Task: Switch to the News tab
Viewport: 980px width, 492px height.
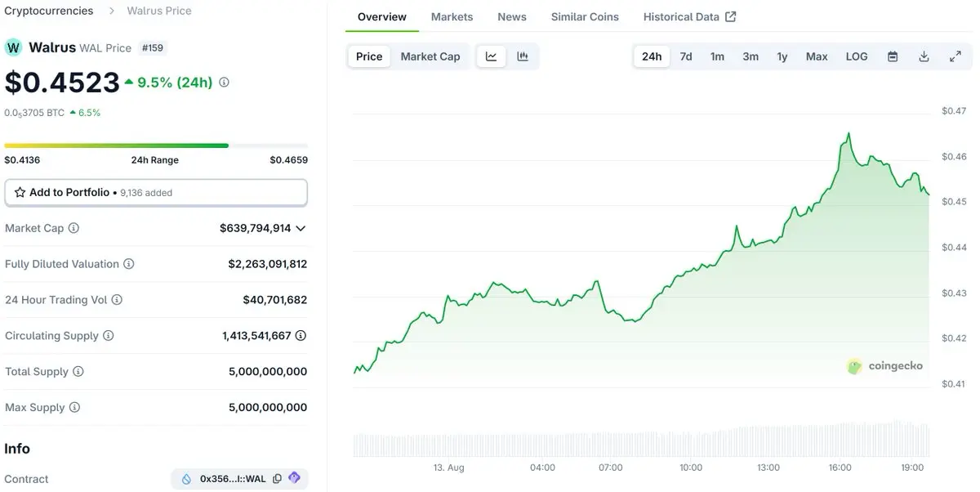Action: (x=512, y=16)
